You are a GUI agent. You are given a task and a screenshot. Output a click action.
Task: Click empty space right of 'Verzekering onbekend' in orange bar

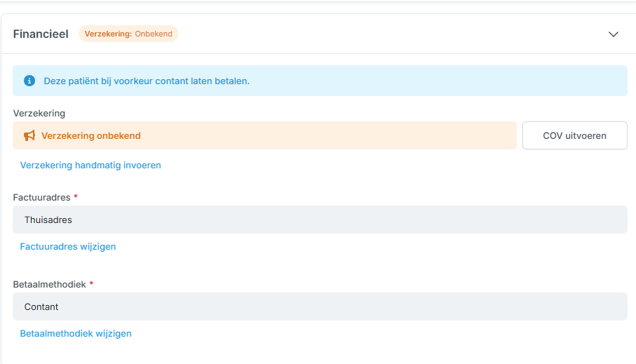tap(337, 135)
